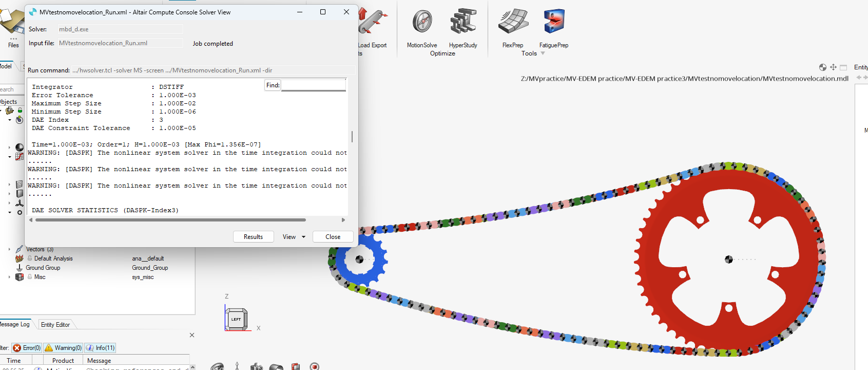Click the model assembly icon at the tree top
The width and height of the screenshot is (868, 370).
click(x=9, y=110)
